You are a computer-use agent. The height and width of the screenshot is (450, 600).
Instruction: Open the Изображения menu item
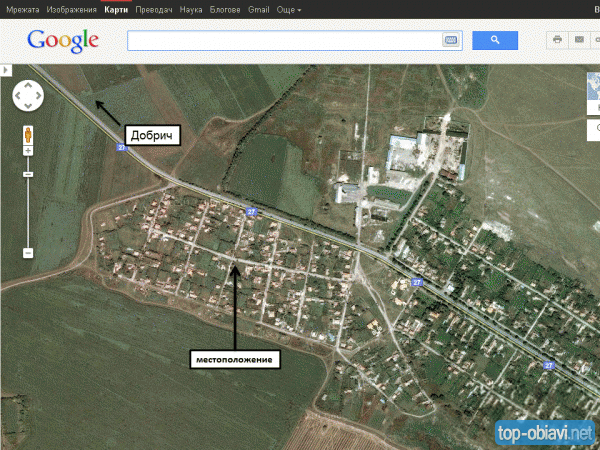point(72,10)
